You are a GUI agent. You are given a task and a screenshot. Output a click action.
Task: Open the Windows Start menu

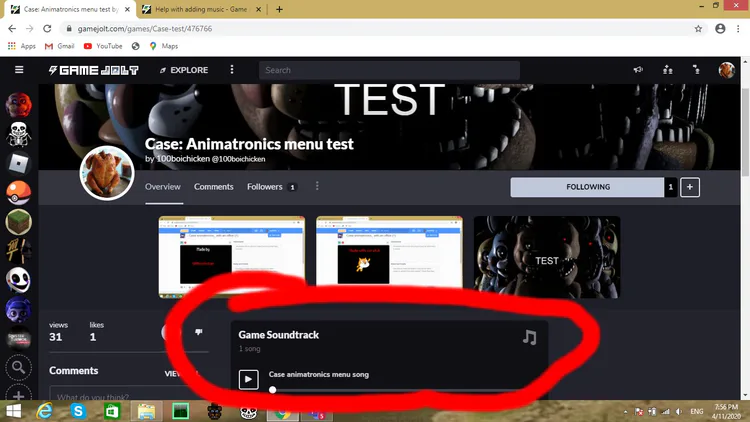point(13,411)
